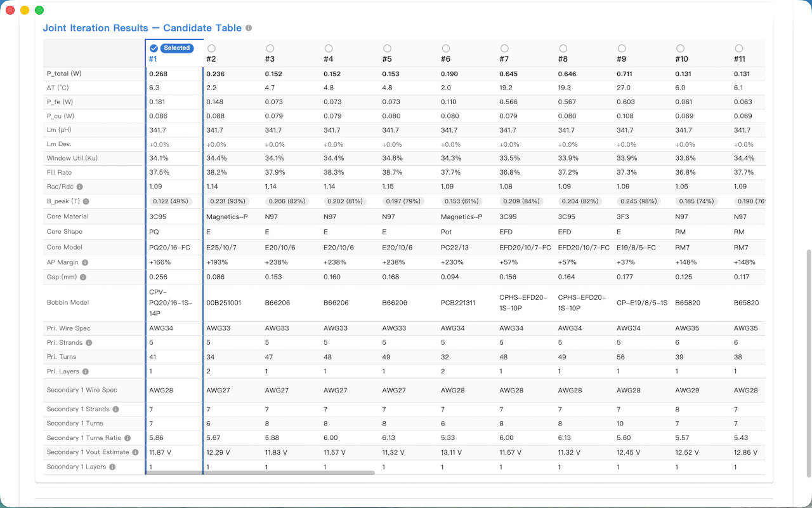Click Vout Estimate value 11.87 V
Screen dimensions: 812x508
click(x=161, y=452)
